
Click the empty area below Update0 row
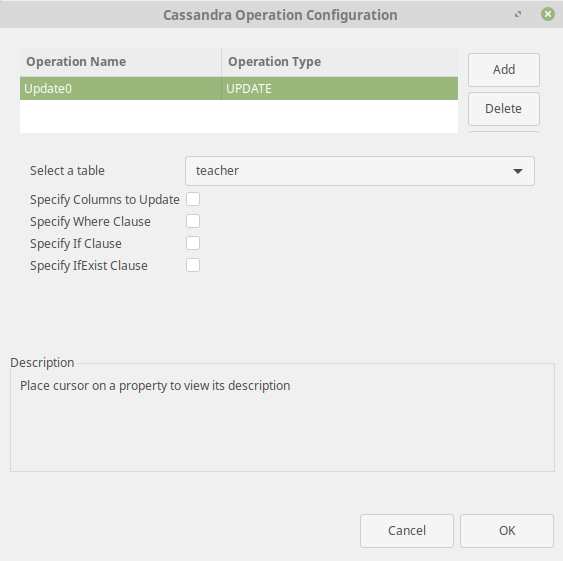239,116
